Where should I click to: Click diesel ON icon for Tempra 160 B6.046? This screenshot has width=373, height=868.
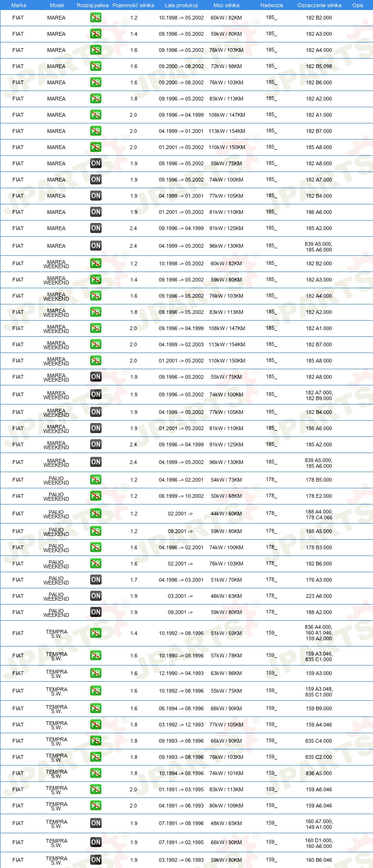[x=96, y=860]
